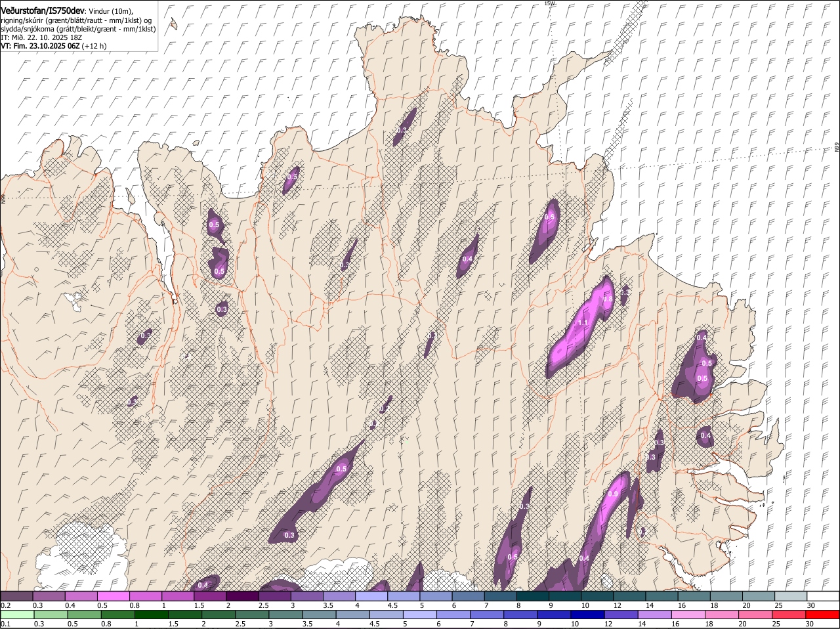
Task: Click the Veðurstofan/IS750dev map title
Action: coord(43,11)
